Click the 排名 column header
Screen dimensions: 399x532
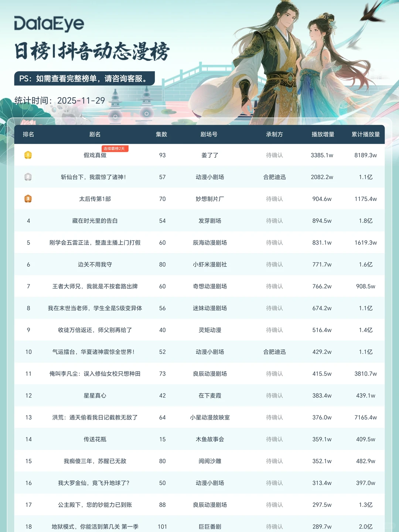28,134
